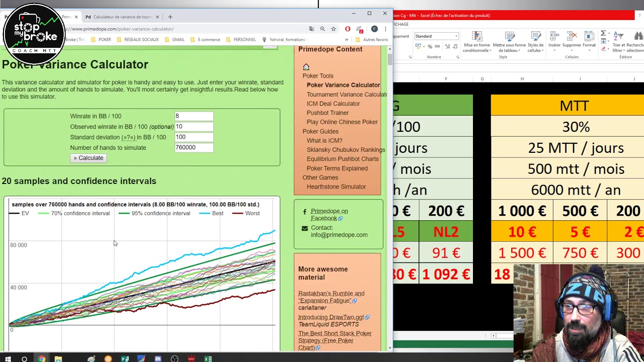Viewport: 644px width, 362px height.
Task: Open the POKER bookmarks folder
Action: pos(101,39)
